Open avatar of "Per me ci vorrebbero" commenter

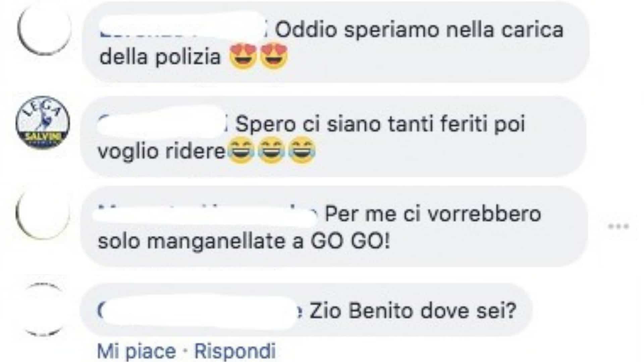point(43,214)
